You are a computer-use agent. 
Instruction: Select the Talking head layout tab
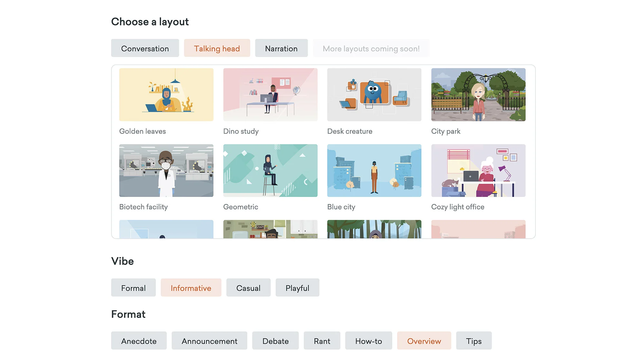pos(217,48)
